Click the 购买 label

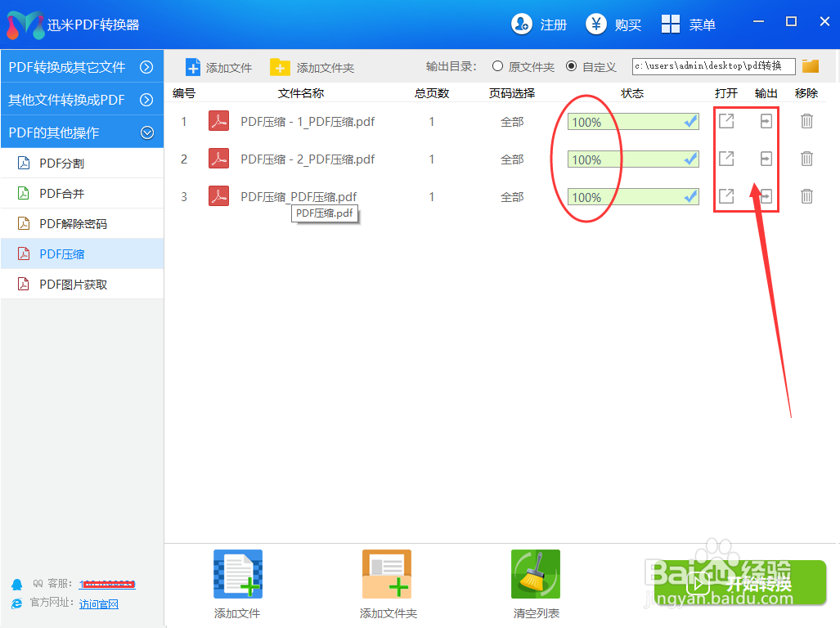[628, 25]
